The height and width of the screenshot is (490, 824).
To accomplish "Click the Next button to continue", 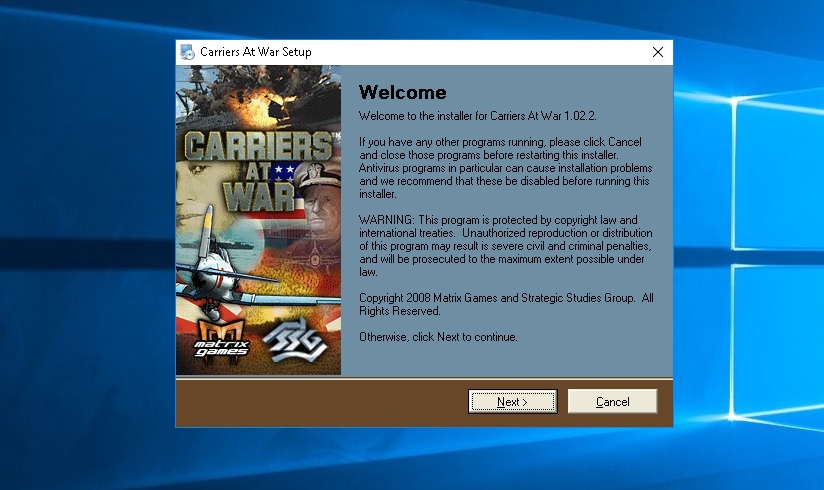I will [x=512, y=402].
